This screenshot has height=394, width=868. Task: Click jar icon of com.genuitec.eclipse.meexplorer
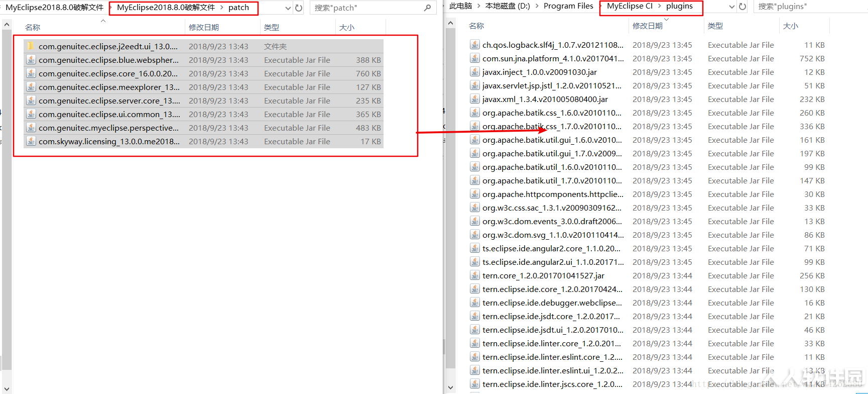click(x=31, y=87)
